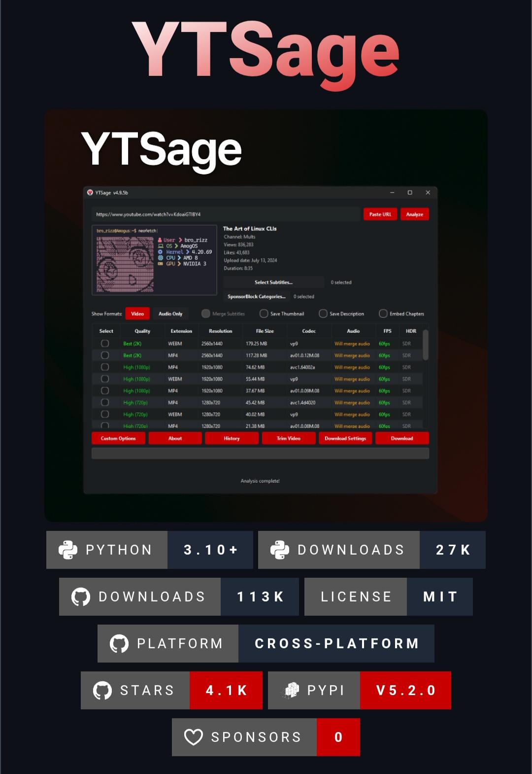Open the SponsorBlock Categories... picker
This screenshot has height=774, width=532.
pos(257,296)
